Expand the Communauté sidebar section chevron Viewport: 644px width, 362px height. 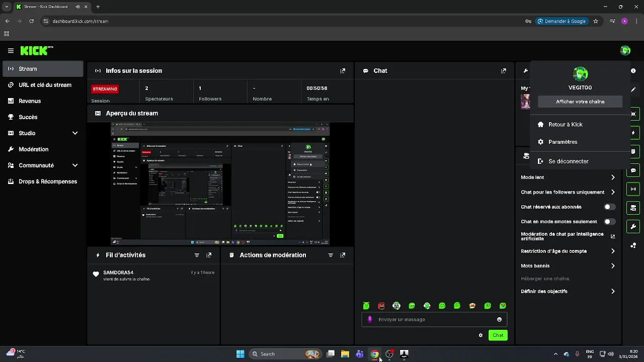[x=75, y=165]
